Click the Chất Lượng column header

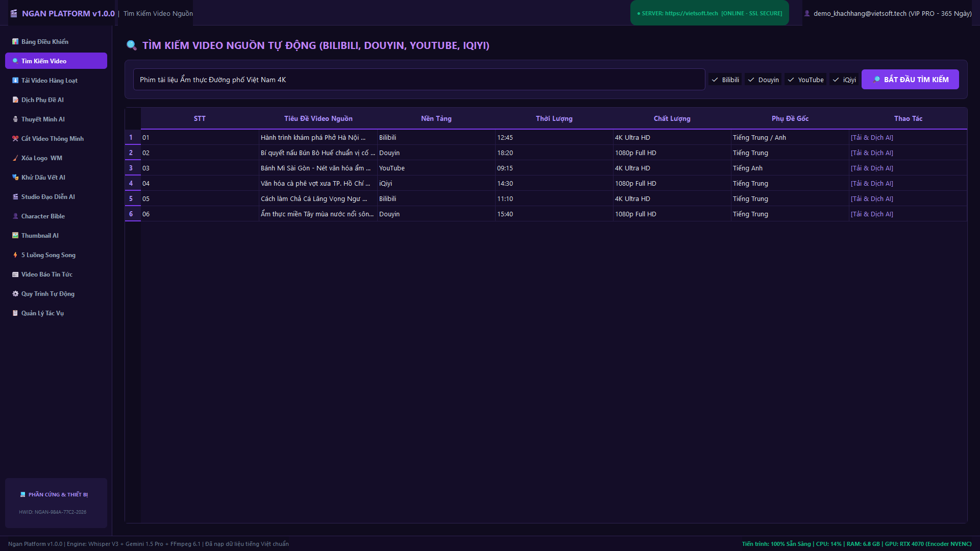[672, 118]
